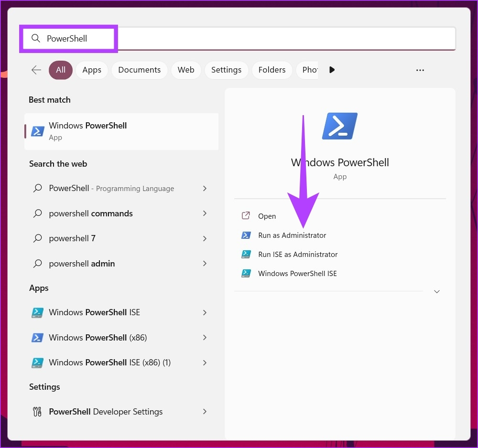
Task: Click the Run ISE as Administrator icon
Action: click(246, 254)
